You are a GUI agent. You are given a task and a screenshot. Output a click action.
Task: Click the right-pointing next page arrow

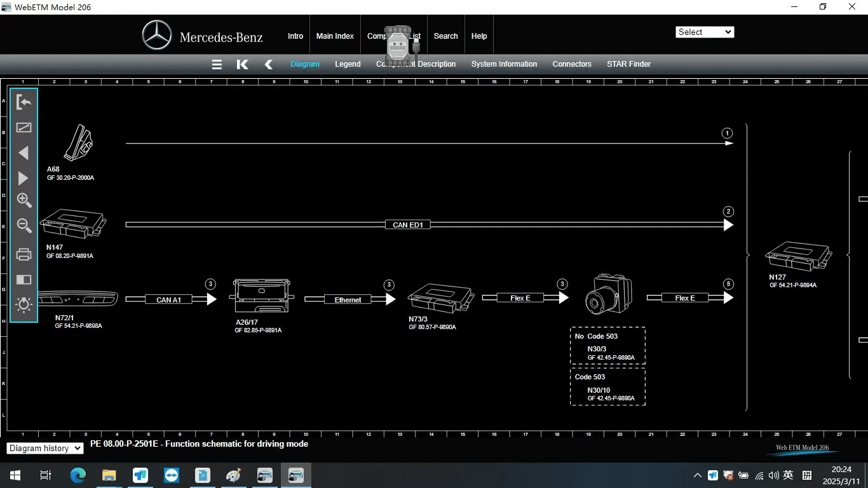point(24,178)
